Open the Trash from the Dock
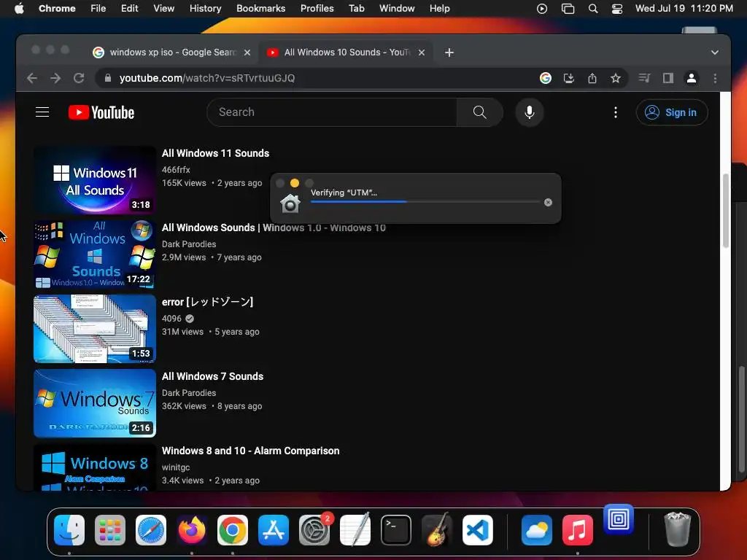 (x=677, y=529)
